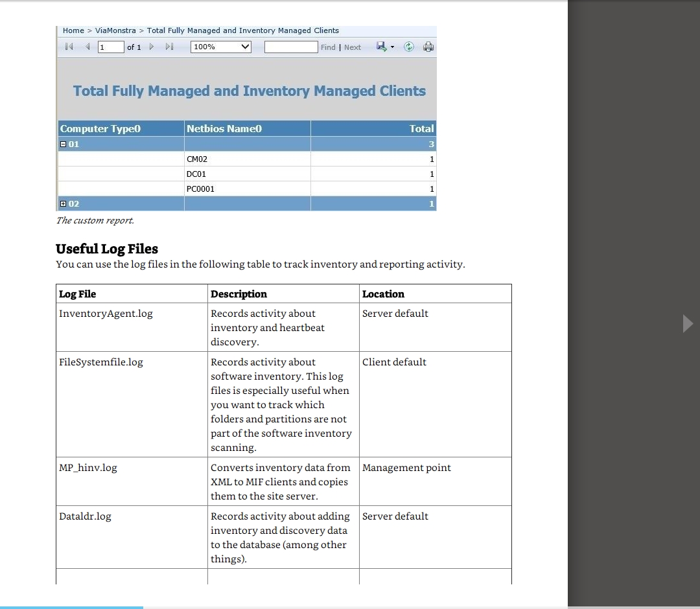Open the export format dropdown arrow
700x609 pixels.
coord(392,47)
